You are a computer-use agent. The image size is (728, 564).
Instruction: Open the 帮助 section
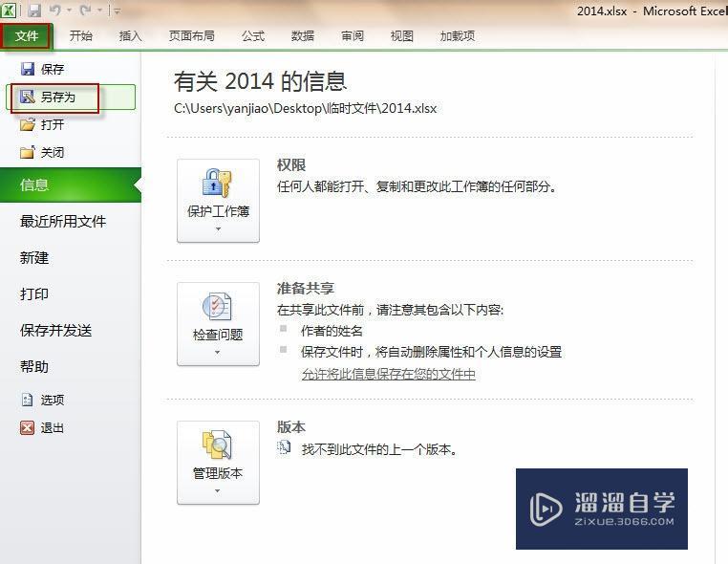click(33, 366)
